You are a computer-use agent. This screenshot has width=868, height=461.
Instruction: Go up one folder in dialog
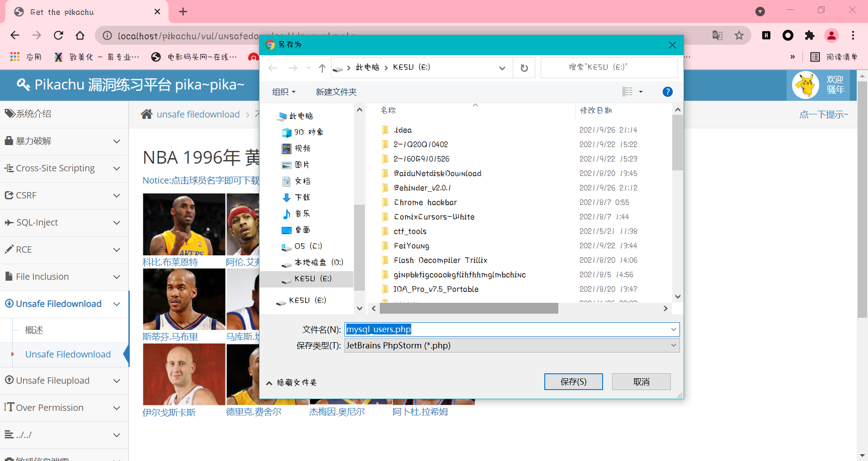tap(322, 68)
